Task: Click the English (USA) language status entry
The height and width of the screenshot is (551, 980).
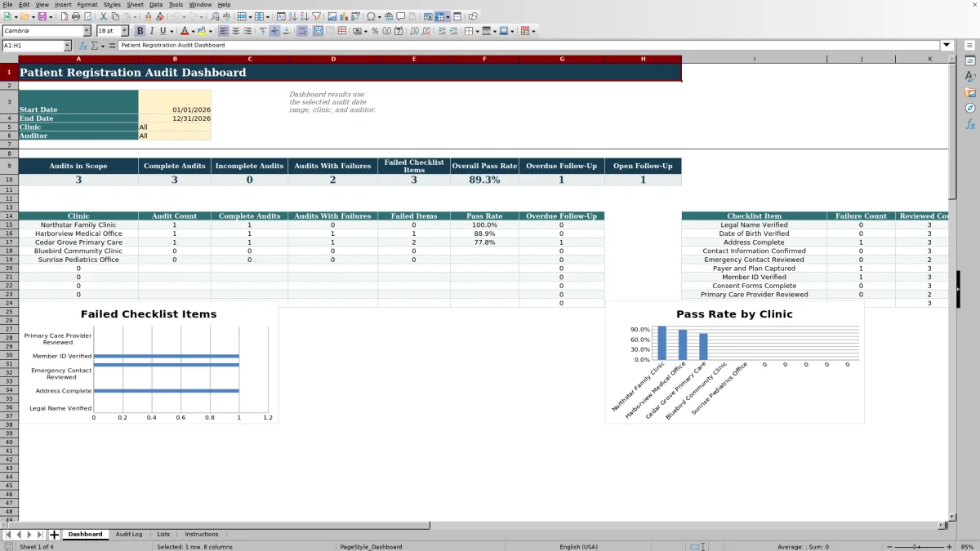Action: pyautogui.click(x=578, y=547)
